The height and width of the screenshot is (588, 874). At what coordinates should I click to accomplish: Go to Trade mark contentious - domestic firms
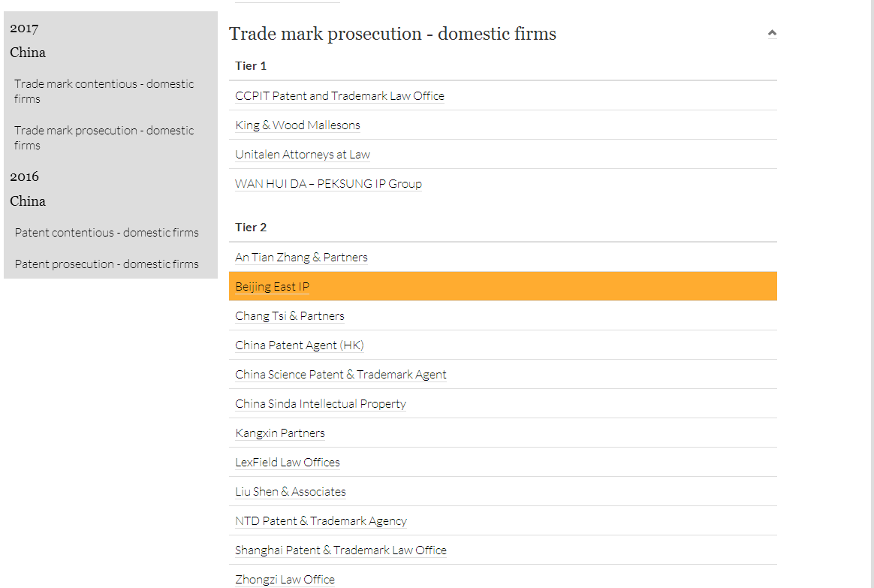[x=104, y=91]
